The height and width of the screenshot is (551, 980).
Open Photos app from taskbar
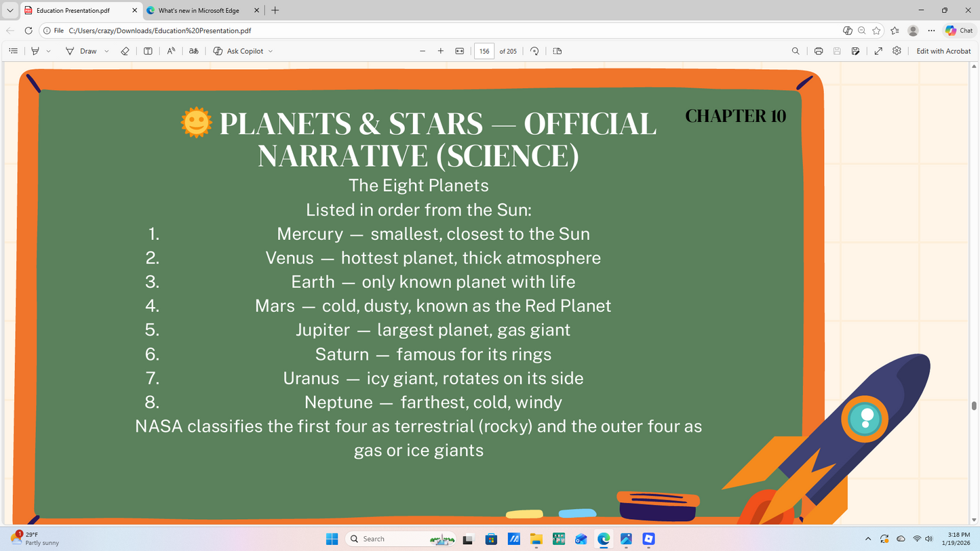pos(626,539)
